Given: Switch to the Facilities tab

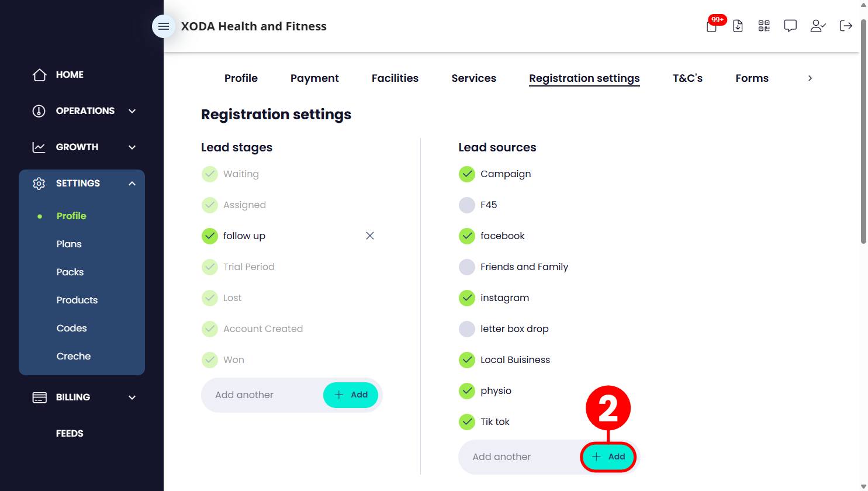Looking at the screenshot, I should tap(395, 78).
